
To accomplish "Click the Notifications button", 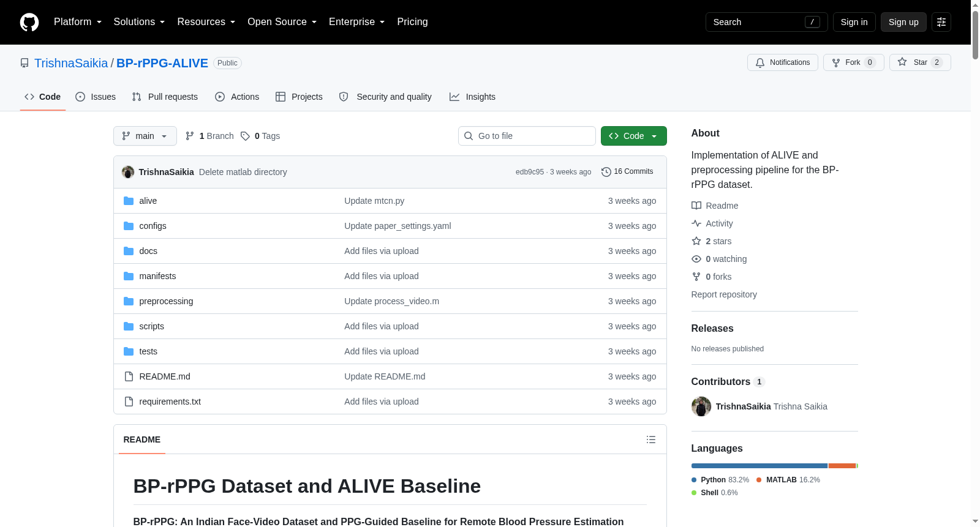I will click(783, 62).
